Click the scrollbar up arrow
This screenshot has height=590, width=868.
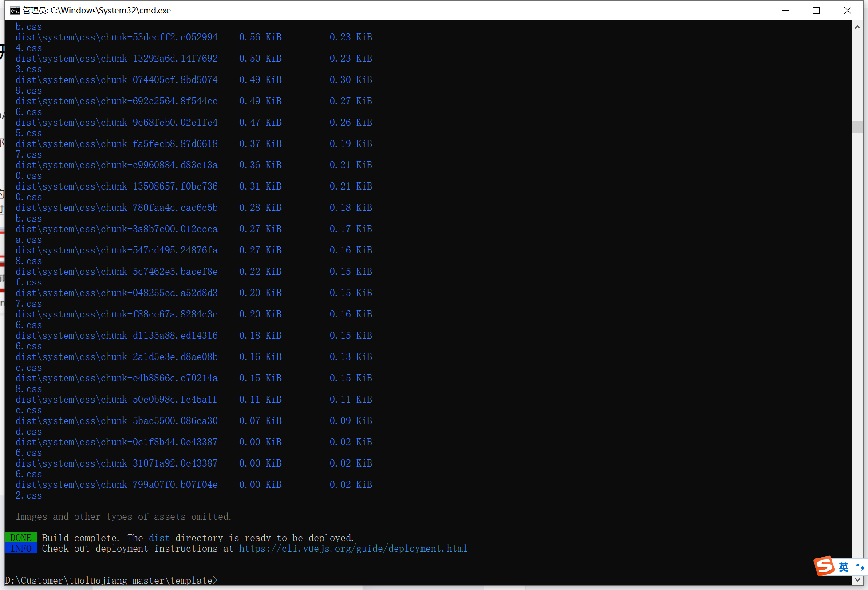tap(857, 27)
